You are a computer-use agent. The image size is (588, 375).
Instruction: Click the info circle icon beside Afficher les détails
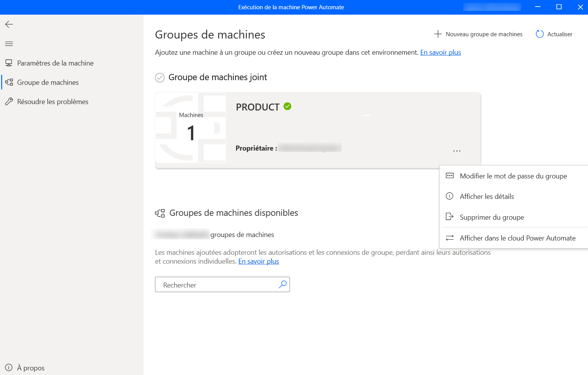pos(450,196)
